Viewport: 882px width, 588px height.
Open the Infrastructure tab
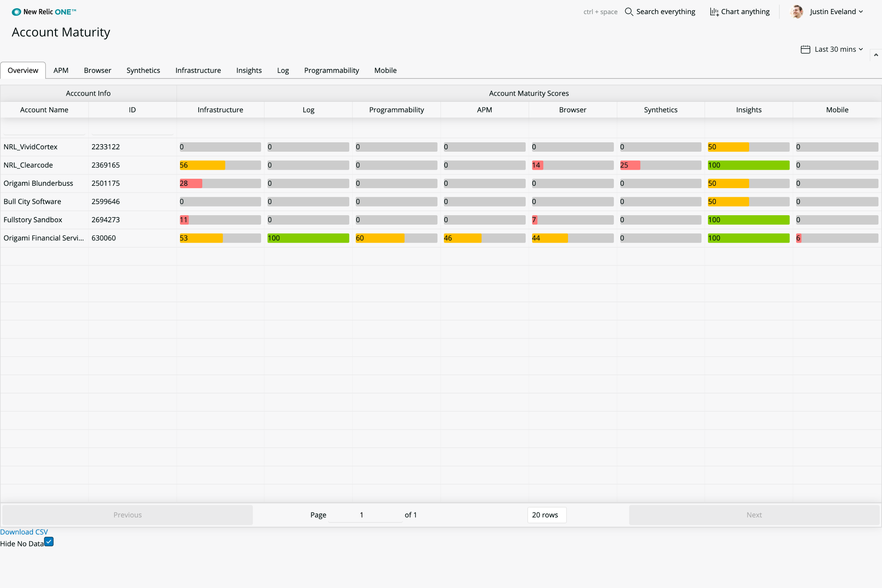pos(198,71)
